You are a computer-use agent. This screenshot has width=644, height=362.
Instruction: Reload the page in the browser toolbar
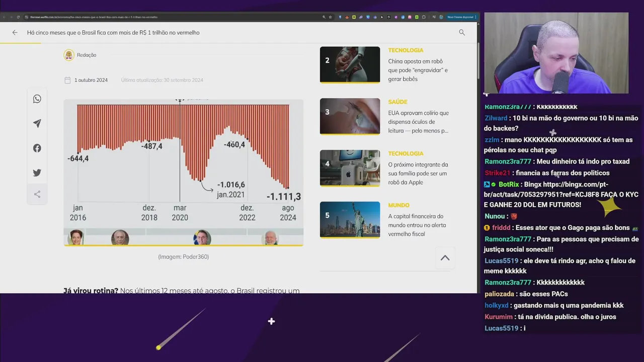tap(19, 17)
